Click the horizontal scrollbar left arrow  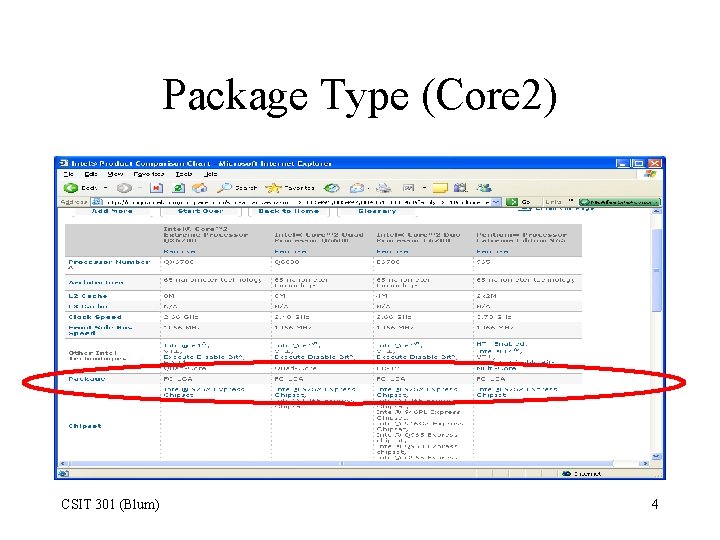tap(63, 463)
